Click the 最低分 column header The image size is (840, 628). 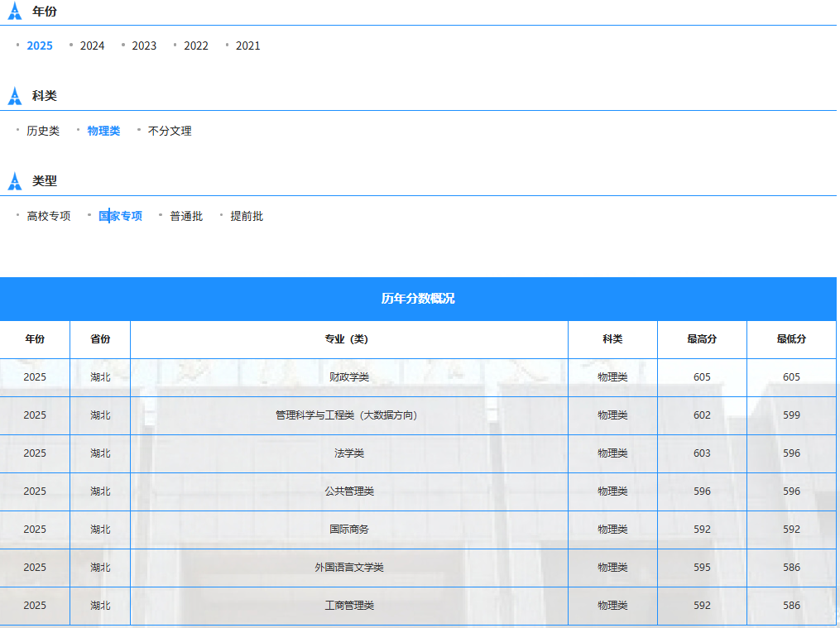[x=791, y=339]
